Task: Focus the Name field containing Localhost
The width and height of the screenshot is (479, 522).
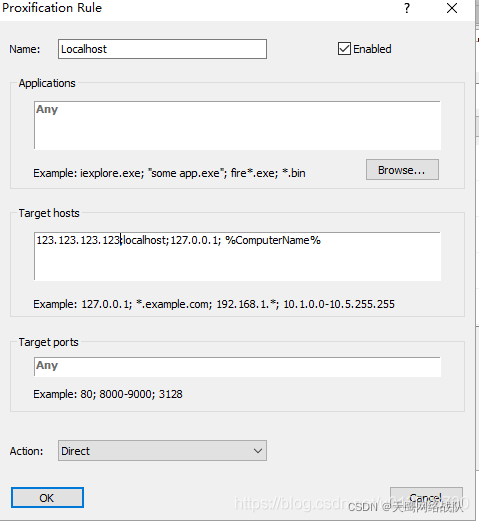Action: (162, 49)
